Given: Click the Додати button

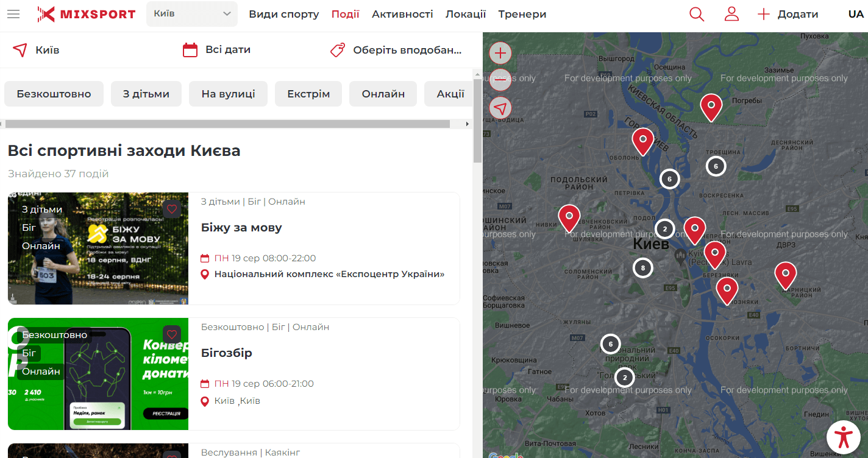Looking at the screenshot, I should (788, 14).
